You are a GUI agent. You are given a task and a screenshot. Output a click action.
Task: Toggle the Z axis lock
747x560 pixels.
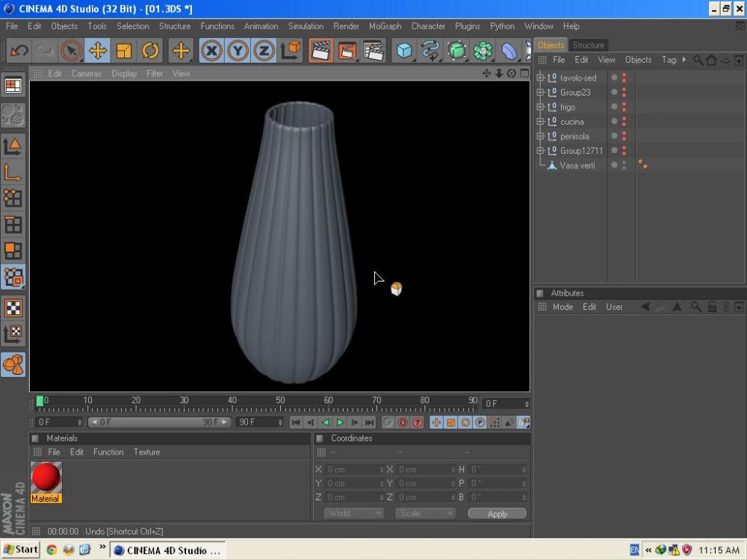pyautogui.click(x=264, y=51)
